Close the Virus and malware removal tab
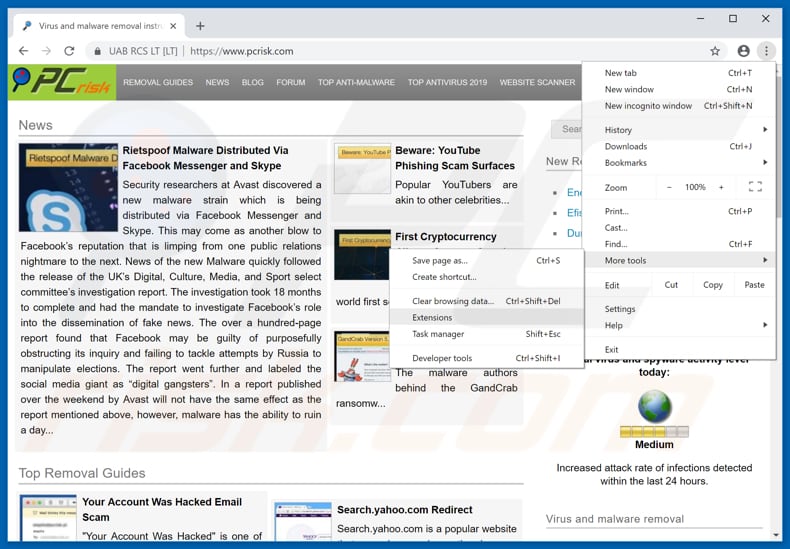This screenshot has height=549, width=790. [x=171, y=25]
